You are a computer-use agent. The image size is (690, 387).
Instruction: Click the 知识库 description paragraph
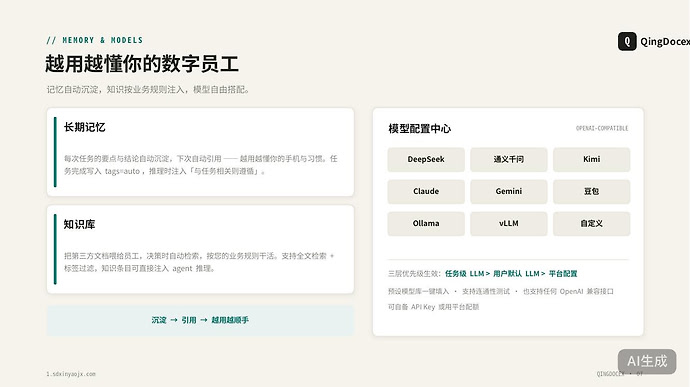[x=199, y=262]
